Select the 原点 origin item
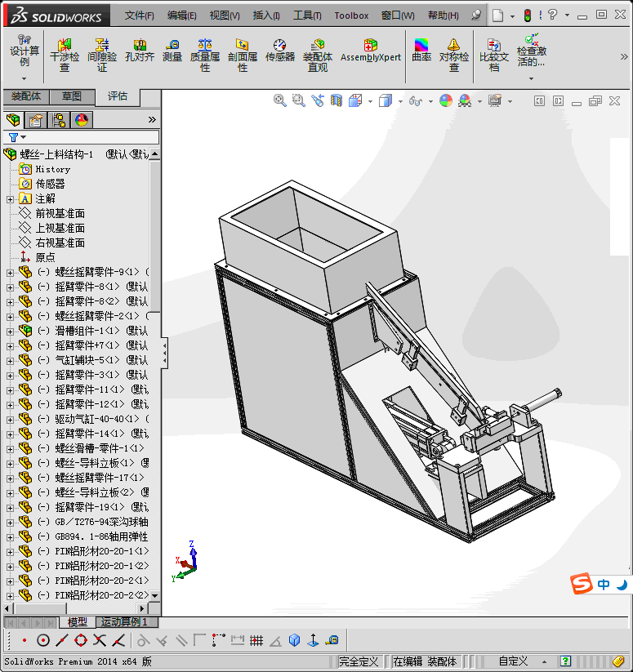Image resolution: width=633 pixels, height=672 pixels. coord(45,257)
